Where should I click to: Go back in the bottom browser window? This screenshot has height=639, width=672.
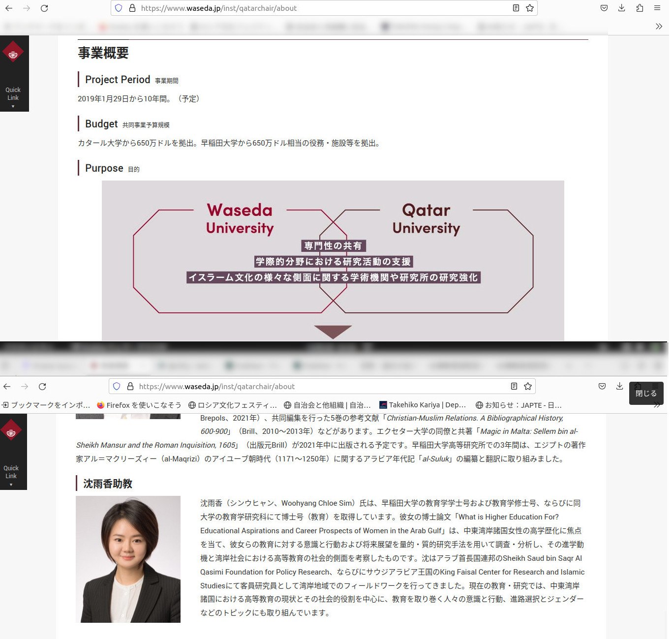(x=7, y=386)
